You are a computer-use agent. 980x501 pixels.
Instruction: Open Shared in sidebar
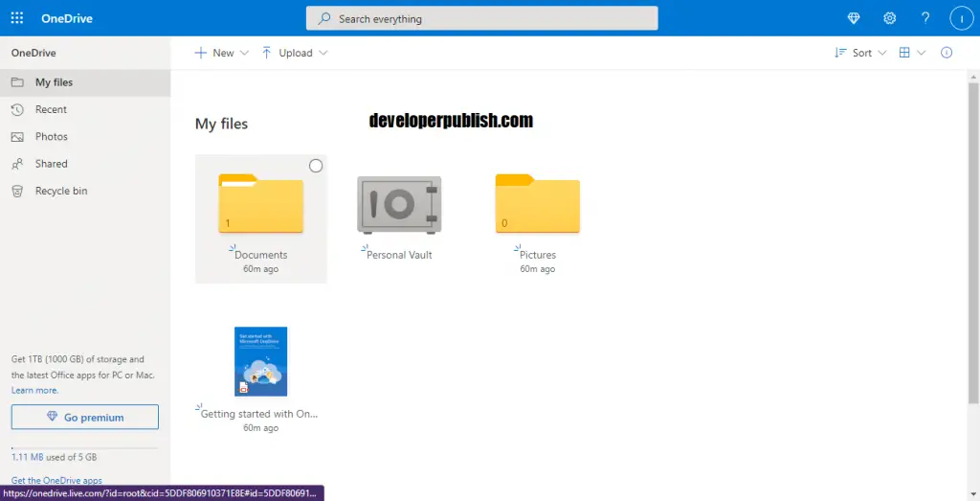[85, 164]
